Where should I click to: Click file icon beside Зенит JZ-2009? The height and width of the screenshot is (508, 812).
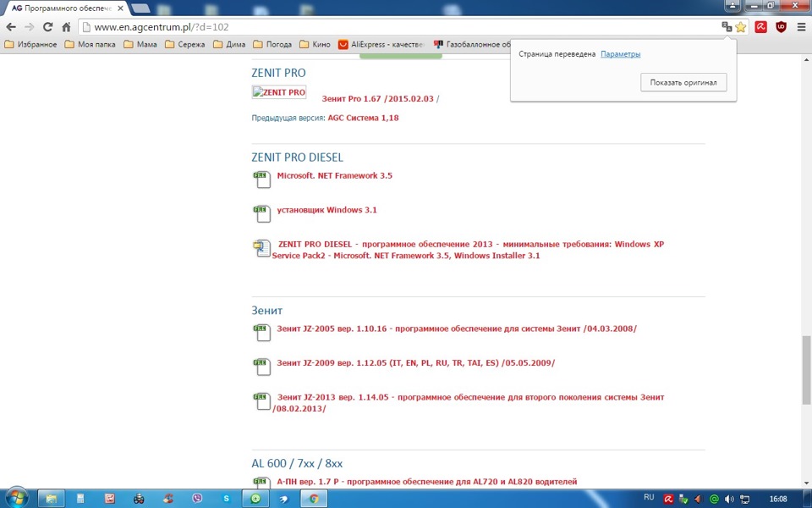click(x=262, y=367)
